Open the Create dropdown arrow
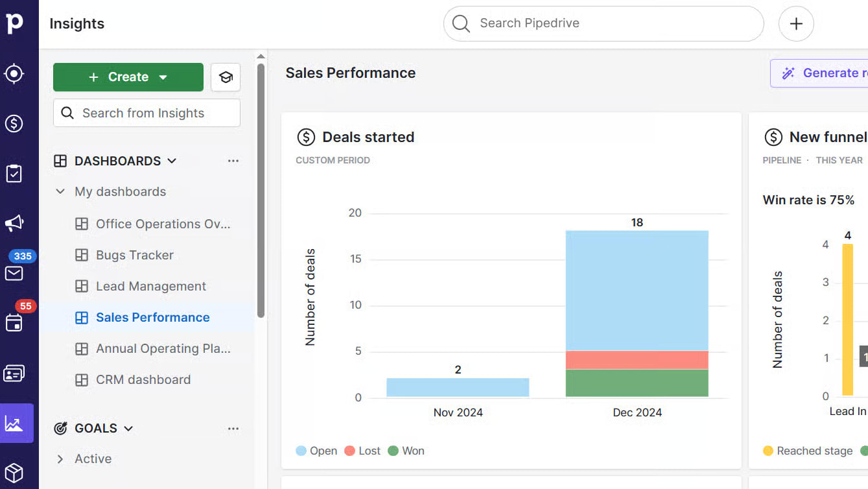868x489 pixels. click(163, 77)
